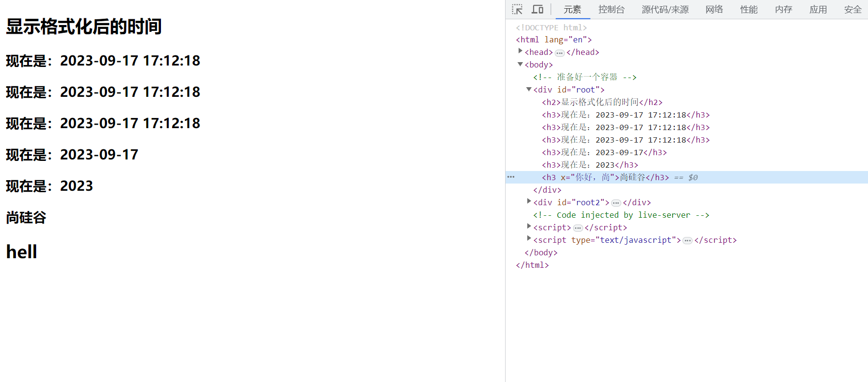Open the three-dot actions for selected h3 row

(511, 177)
